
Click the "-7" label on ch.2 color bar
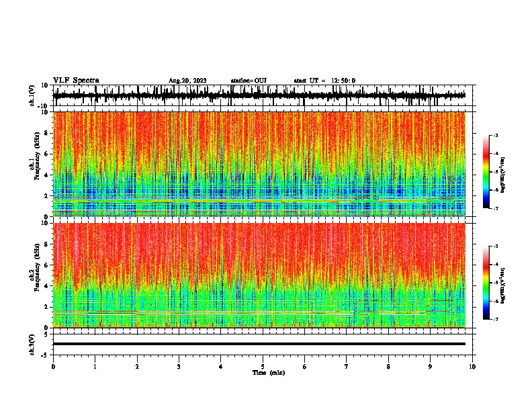click(496, 319)
